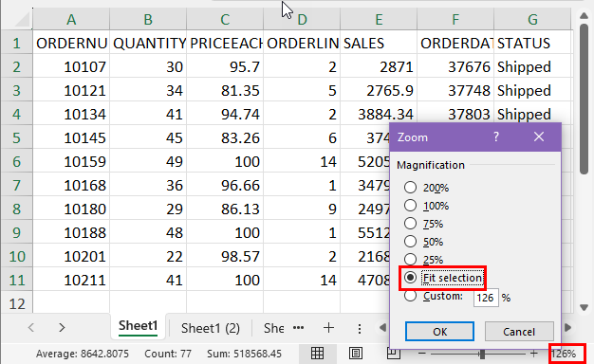Pick the 25% magnification radio button
594x364 pixels.
[410, 260]
